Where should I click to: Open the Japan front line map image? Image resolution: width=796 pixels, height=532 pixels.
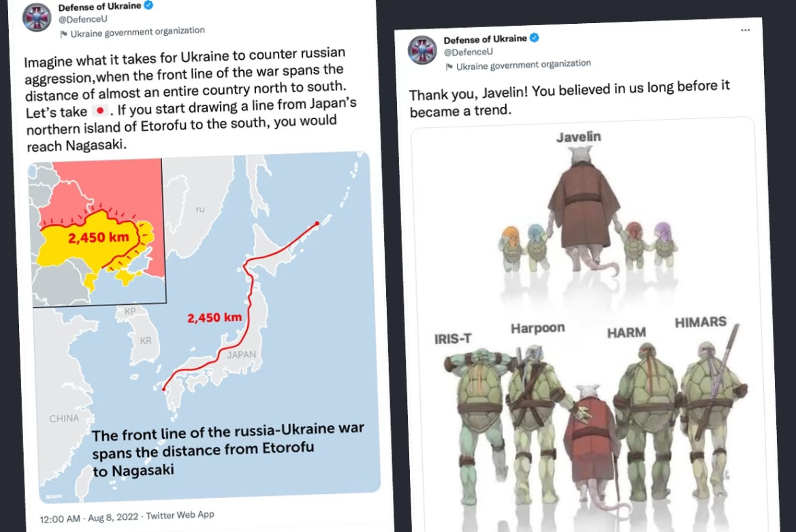click(204, 327)
